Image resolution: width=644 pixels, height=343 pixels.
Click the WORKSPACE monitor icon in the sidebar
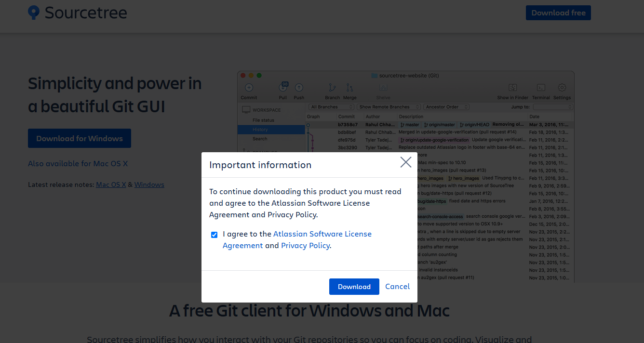[246, 110]
